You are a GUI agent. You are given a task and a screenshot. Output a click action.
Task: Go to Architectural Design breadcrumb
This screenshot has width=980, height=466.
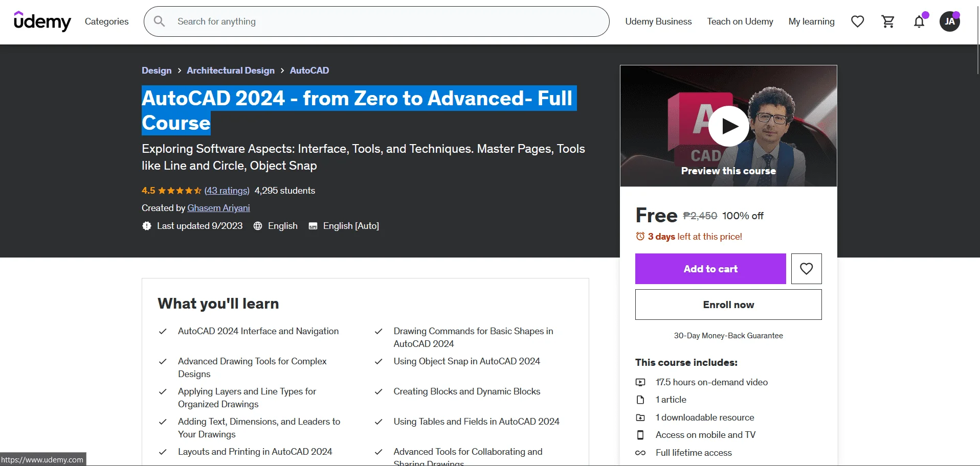(x=231, y=71)
